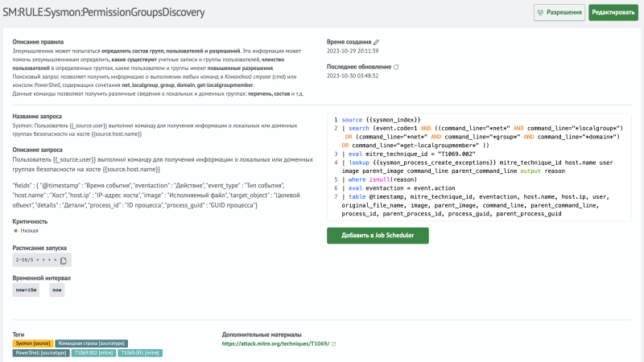Image resolution: width=644 pixels, height=362 pixels.
Task: Click pencil icon next to Время создания
Action: [376, 42]
